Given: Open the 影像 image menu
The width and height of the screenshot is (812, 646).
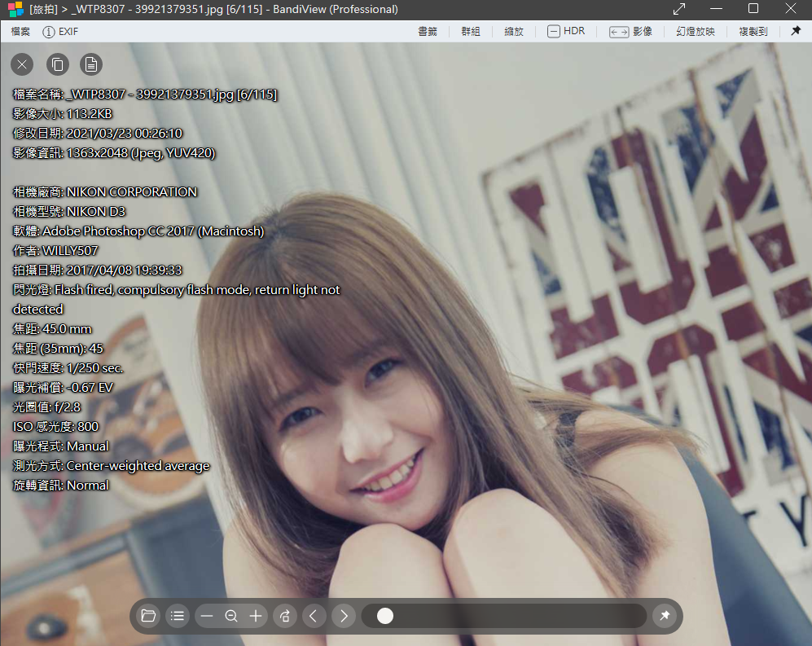Looking at the screenshot, I should 630,32.
